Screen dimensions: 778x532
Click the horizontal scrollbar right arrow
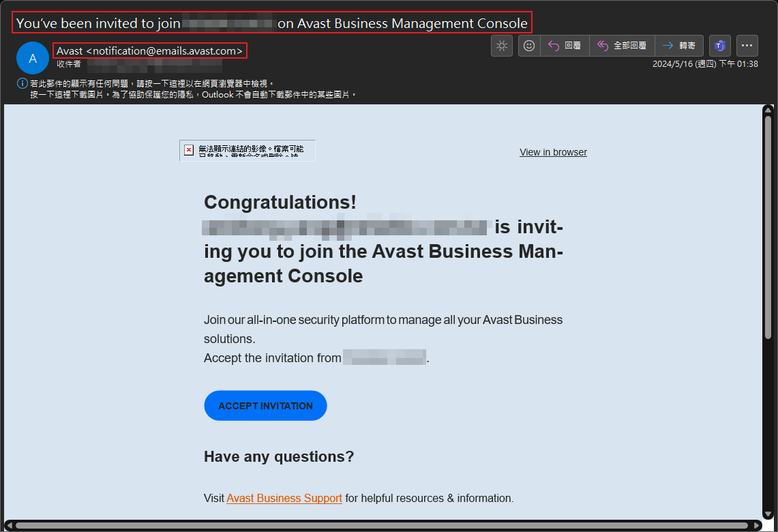click(x=757, y=526)
